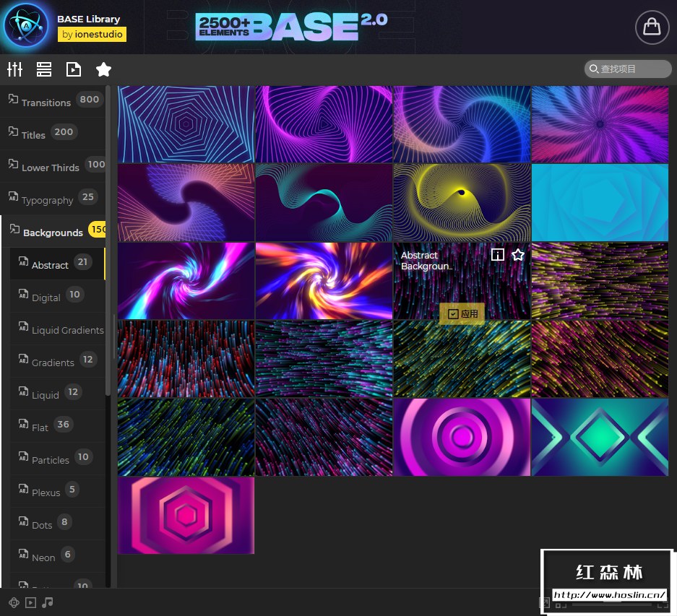Select the Abstract subcategory

pyautogui.click(x=57, y=264)
